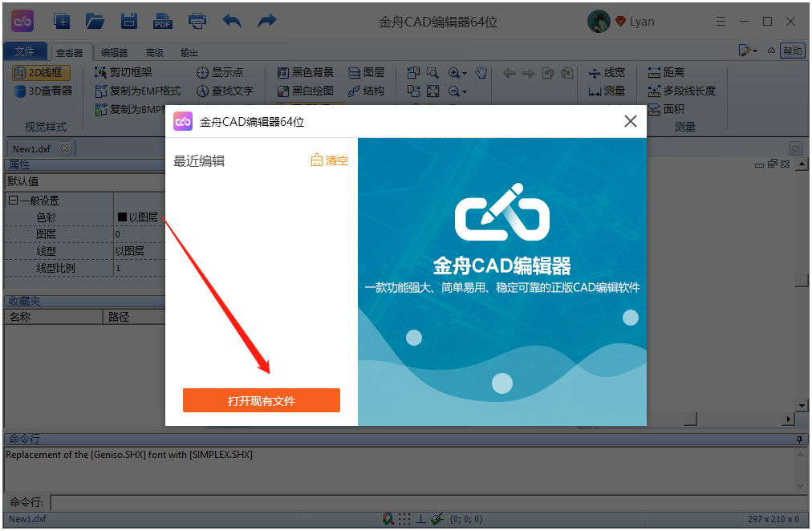812x531 pixels.
Task: Click the 打开现有文件 button
Action: [x=261, y=400]
